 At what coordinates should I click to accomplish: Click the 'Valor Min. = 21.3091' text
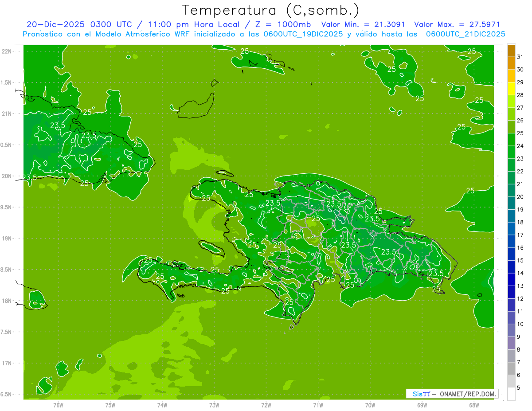tap(363, 24)
